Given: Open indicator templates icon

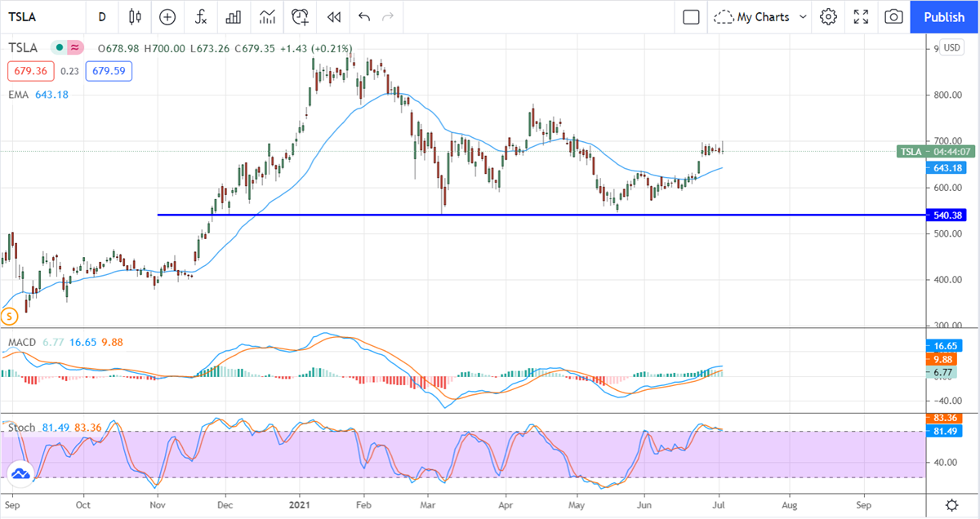Looking at the screenshot, I should pyautogui.click(x=267, y=16).
